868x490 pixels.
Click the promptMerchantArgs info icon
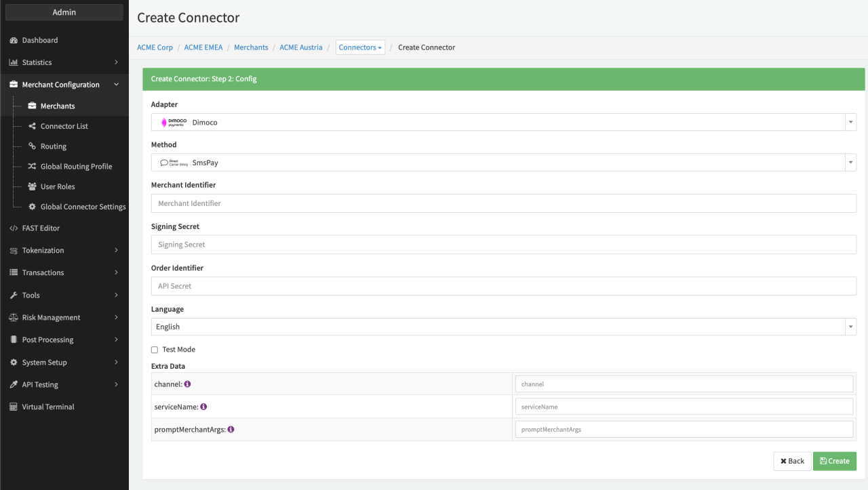[x=231, y=429]
